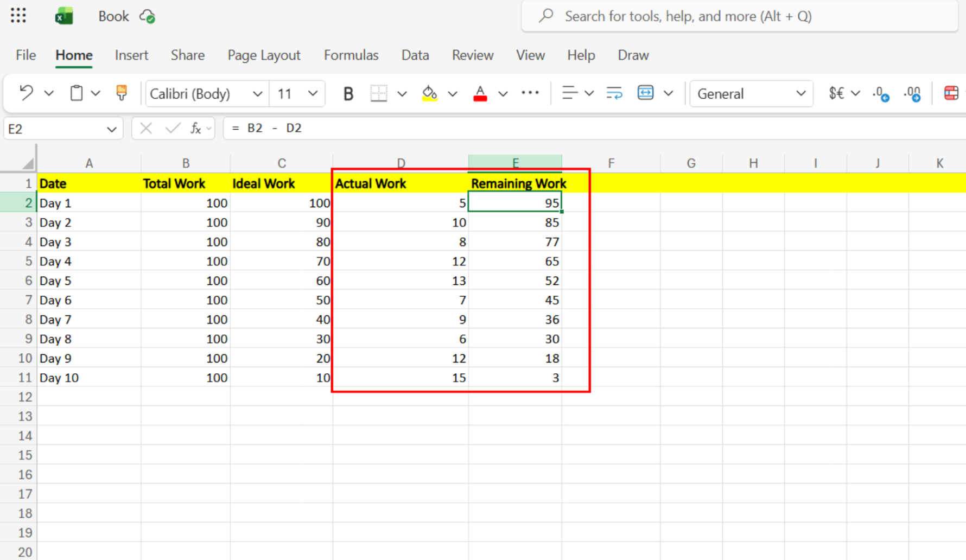Select the Ideal Work header cell
The width and height of the screenshot is (966, 560).
pyautogui.click(x=281, y=183)
